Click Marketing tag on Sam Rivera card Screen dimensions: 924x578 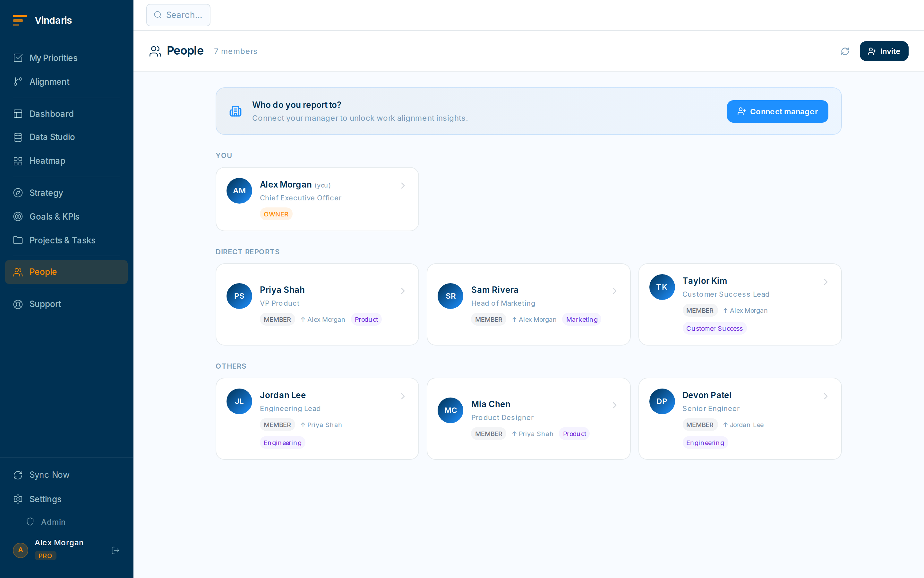click(581, 319)
